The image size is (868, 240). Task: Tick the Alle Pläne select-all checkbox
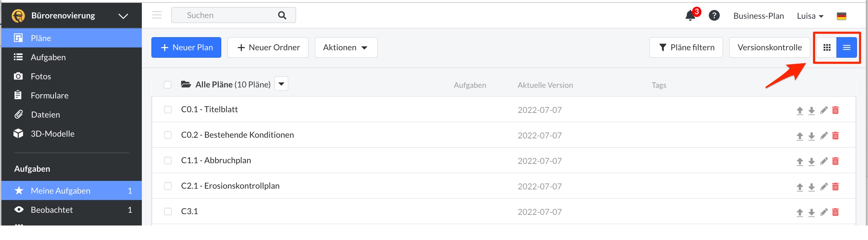[x=168, y=85]
